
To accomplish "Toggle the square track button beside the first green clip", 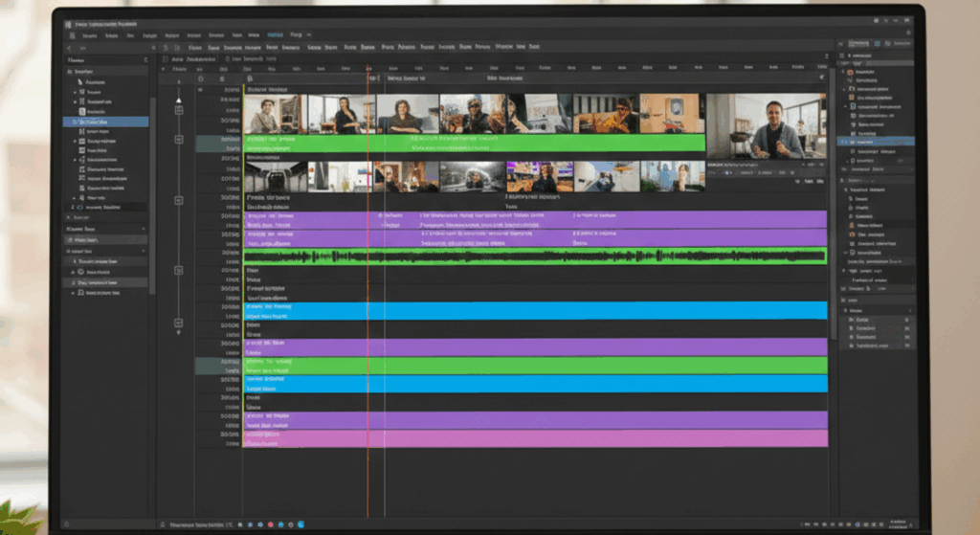I will pyautogui.click(x=178, y=140).
